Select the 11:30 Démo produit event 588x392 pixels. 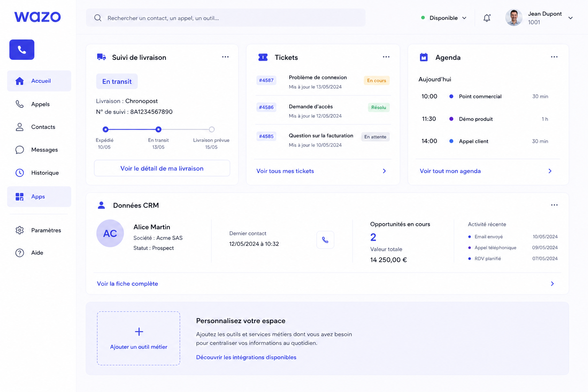tap(485, 119)
